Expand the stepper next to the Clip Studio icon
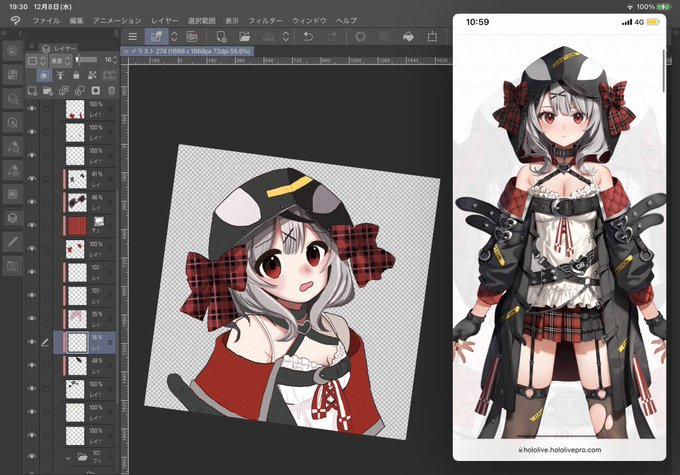680x475 pixels. click(174, 37)
